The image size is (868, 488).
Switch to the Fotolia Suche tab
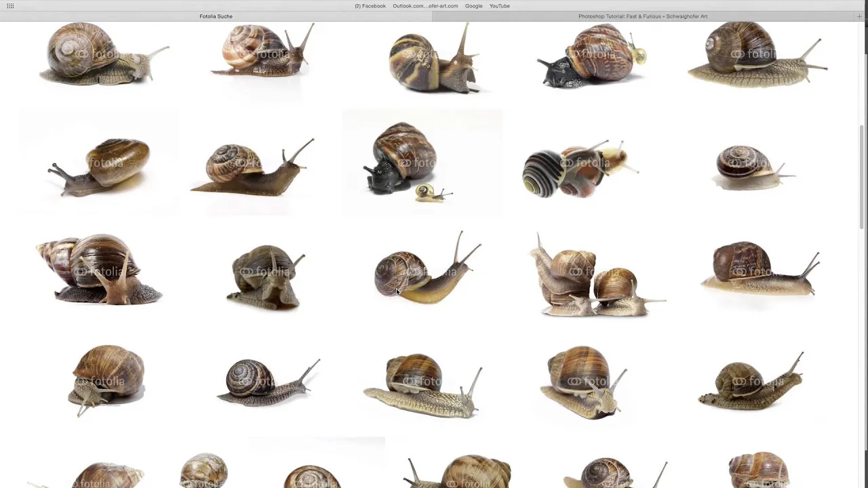point(216,16)
